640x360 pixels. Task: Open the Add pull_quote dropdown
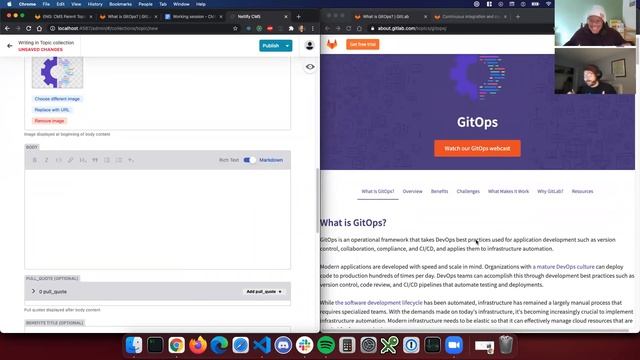[264, 291]
